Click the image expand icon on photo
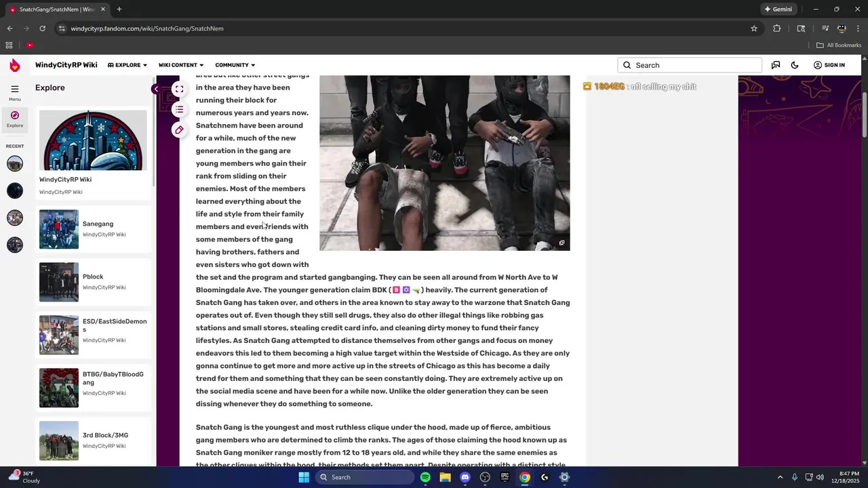 coord(561,243)
